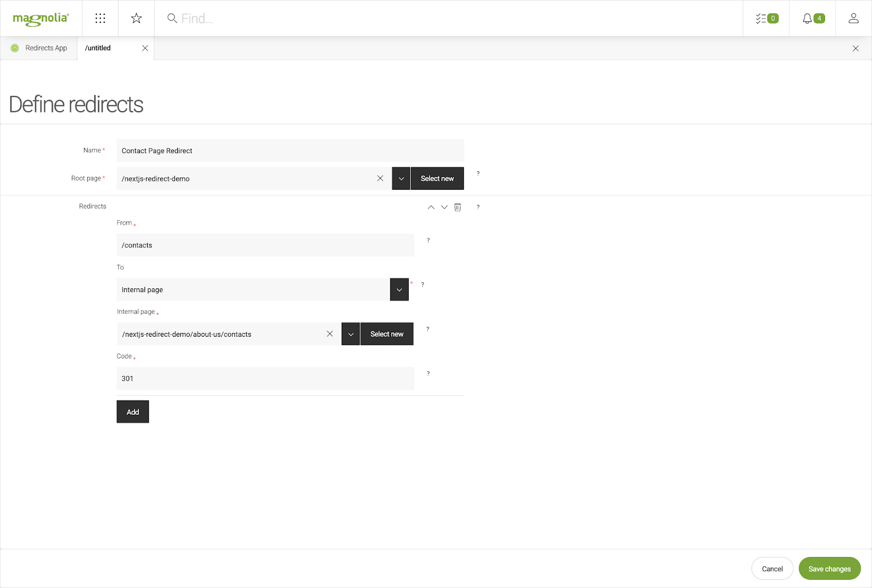
Task: Clear the Root page field with the X
Action: pyautogui.click(x=380, y=178)
